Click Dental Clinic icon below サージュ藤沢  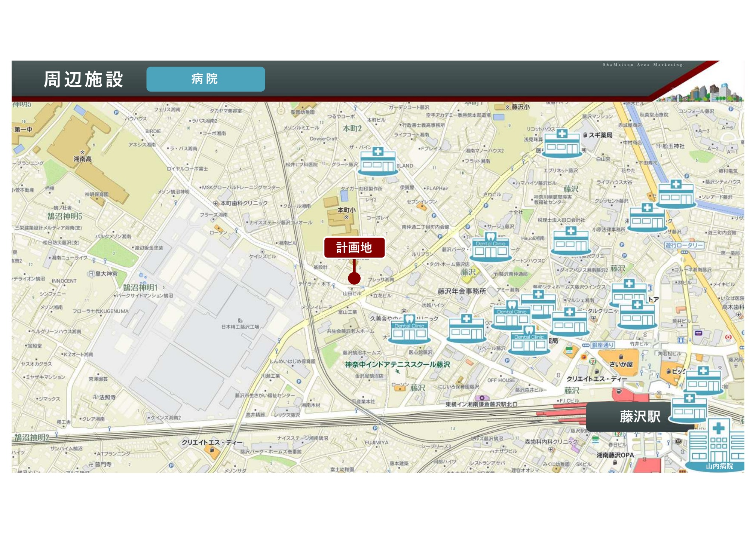[490, 247]
